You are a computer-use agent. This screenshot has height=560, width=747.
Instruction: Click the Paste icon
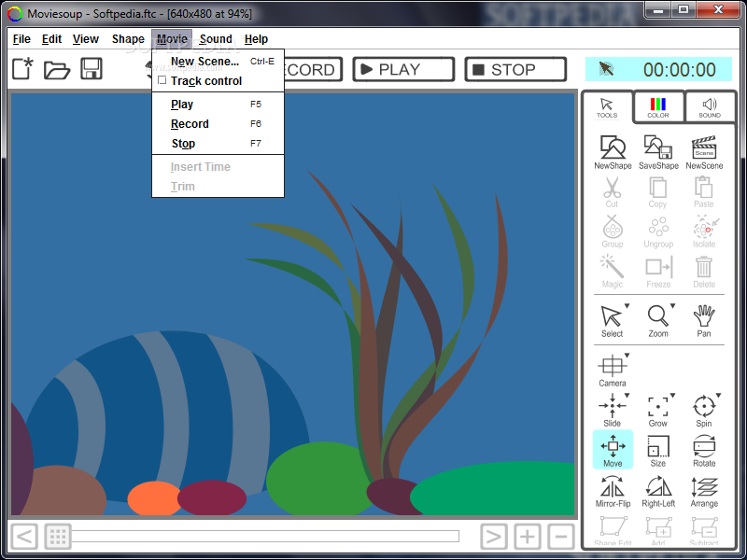704,192
